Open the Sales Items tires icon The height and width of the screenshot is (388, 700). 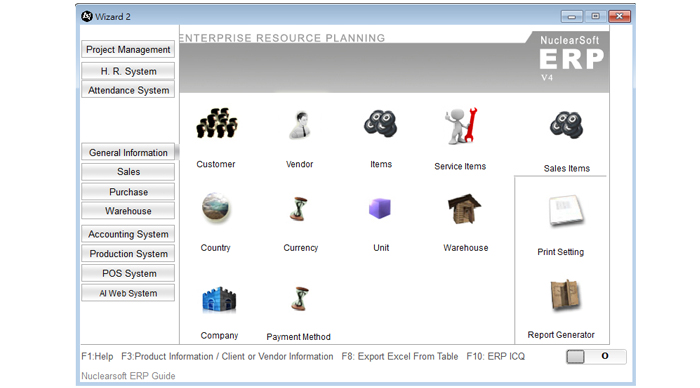[567, 125]
